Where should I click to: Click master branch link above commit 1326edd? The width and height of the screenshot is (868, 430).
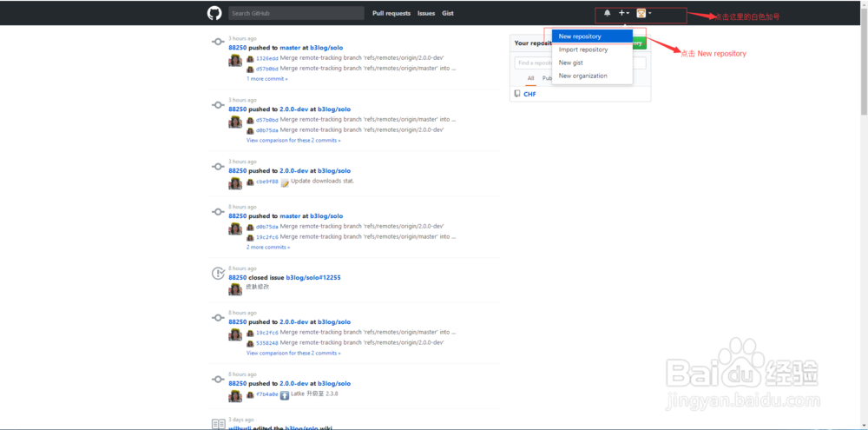(290, 48)
